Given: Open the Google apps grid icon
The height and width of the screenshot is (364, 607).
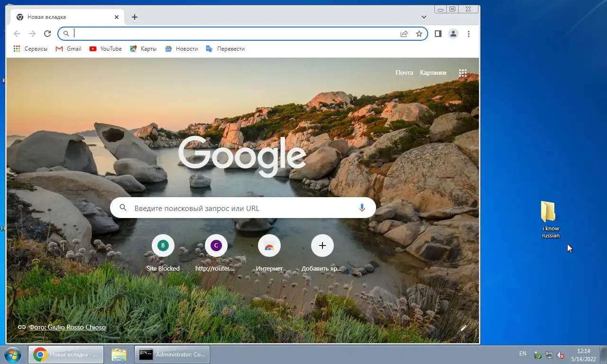Looking at the screenshot, I should coord(463,73).
